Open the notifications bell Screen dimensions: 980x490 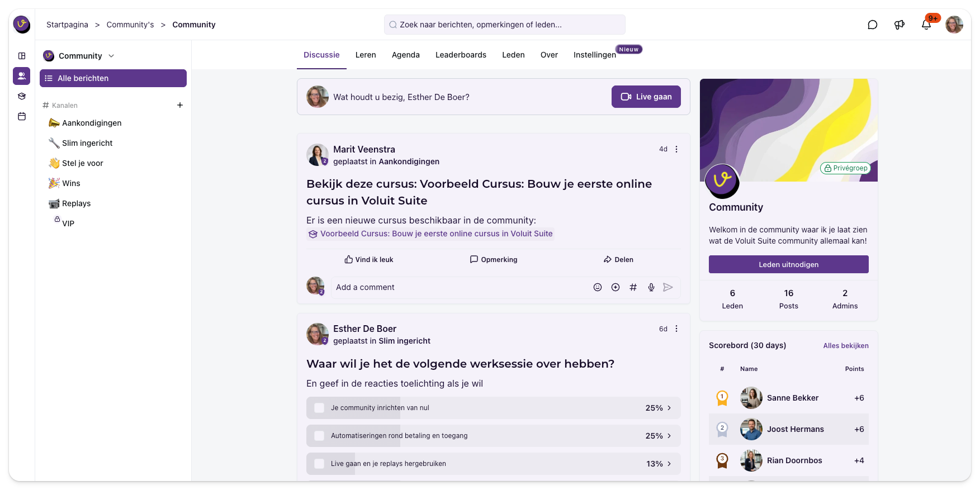926,25
